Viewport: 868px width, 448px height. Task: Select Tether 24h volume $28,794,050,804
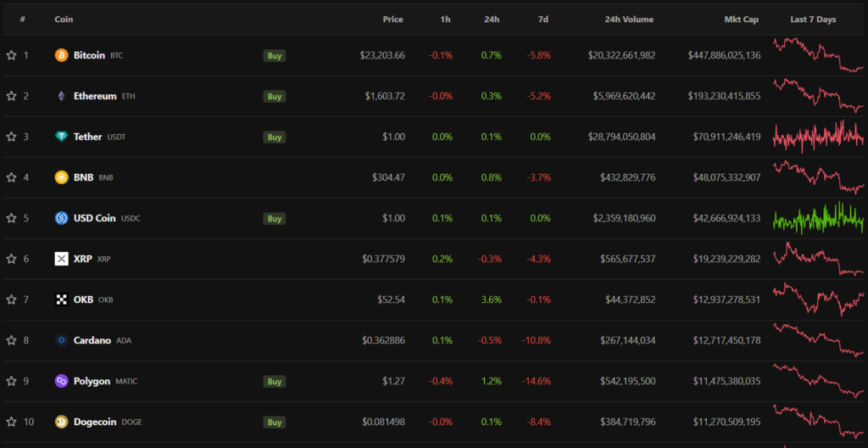pos(620,137)
